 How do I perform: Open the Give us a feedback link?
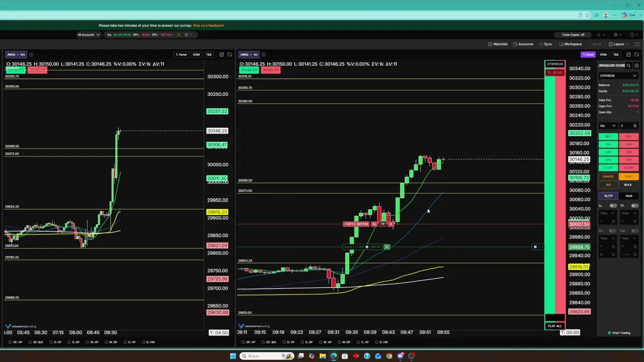click(208, 25)
